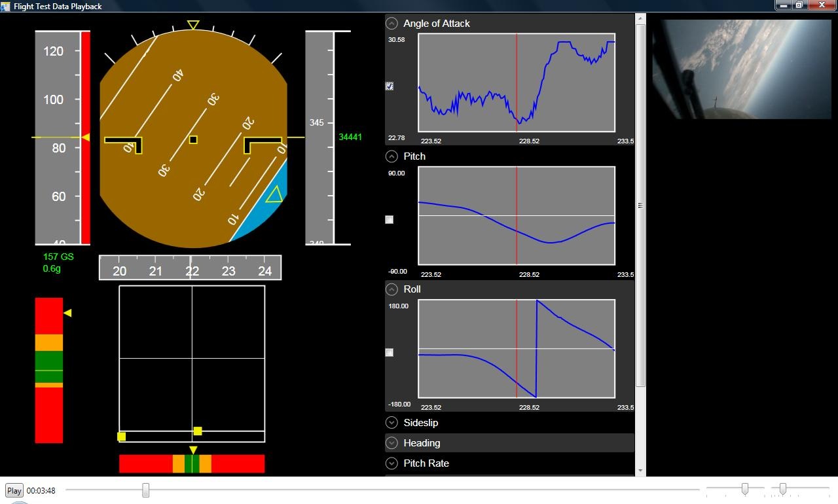This screenshot has height=504, width=838.
Task: Enable the Pitch chart checkbox
Action: coord(390,219)
